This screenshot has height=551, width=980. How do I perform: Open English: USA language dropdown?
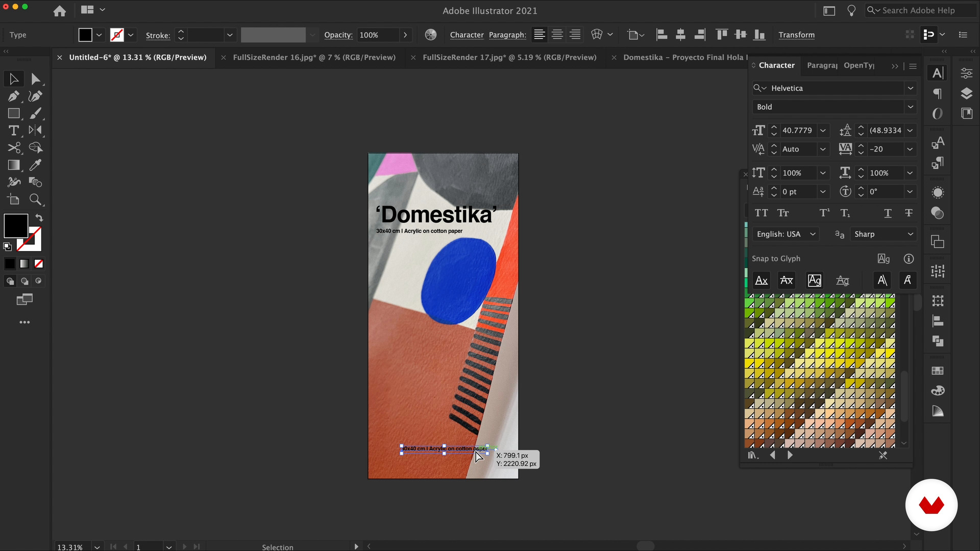click(786, 234)
